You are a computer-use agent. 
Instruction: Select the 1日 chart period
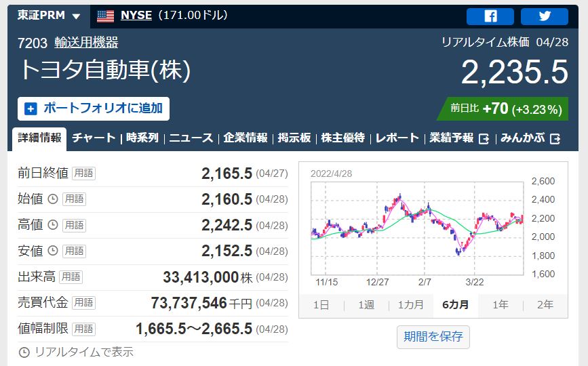[321, 305]
